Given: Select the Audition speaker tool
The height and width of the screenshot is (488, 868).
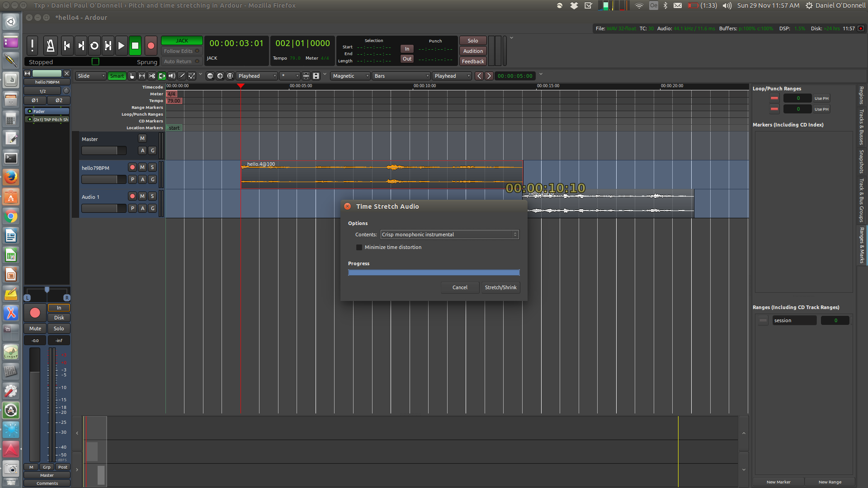Looking at the screenshot, I should click(172, 76).
